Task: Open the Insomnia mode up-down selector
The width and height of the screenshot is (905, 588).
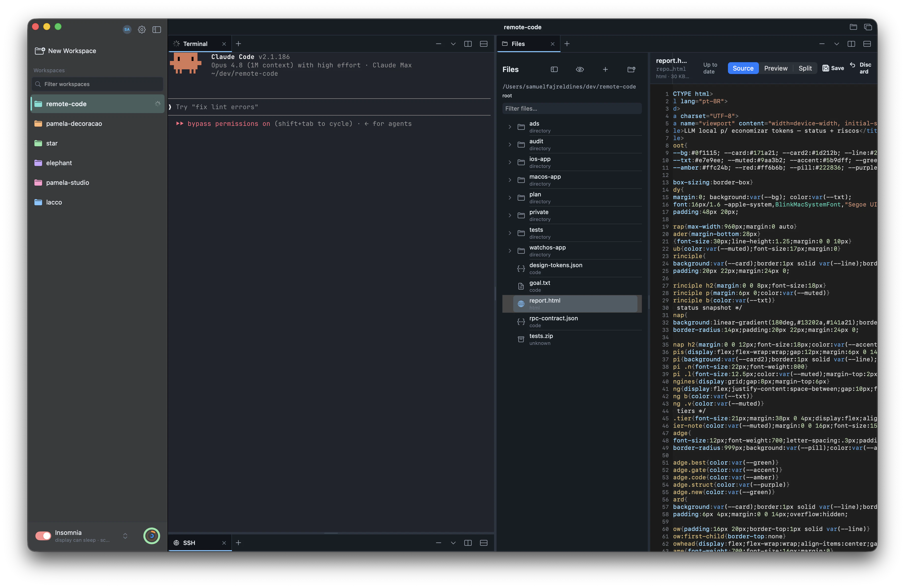Action: point(125,536)
